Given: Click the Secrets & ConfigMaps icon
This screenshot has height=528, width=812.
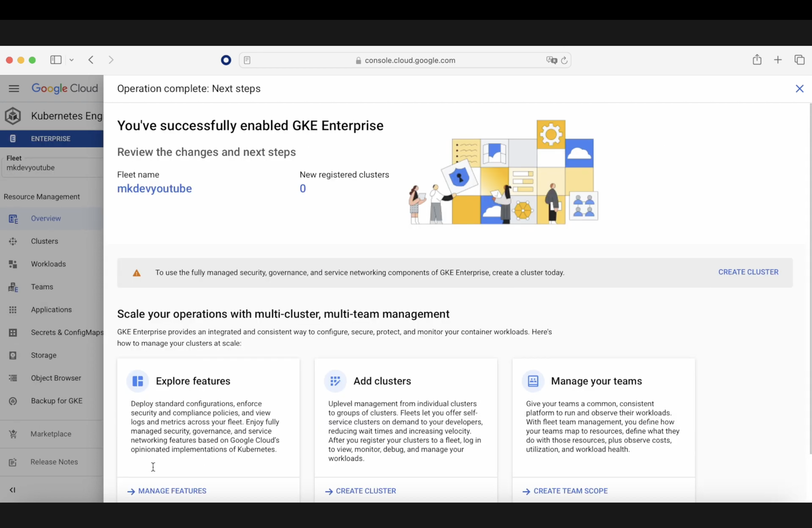Looking at the screenshot, I should click(x=13, y=332).
